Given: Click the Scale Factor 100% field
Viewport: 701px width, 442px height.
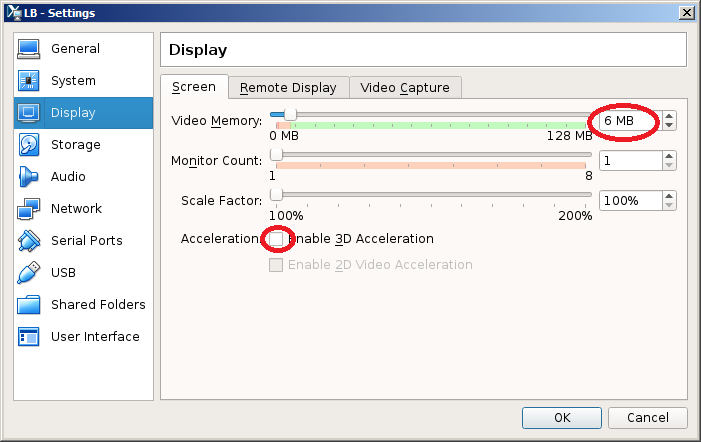Looking at the screenshot, I should [631, 201].
